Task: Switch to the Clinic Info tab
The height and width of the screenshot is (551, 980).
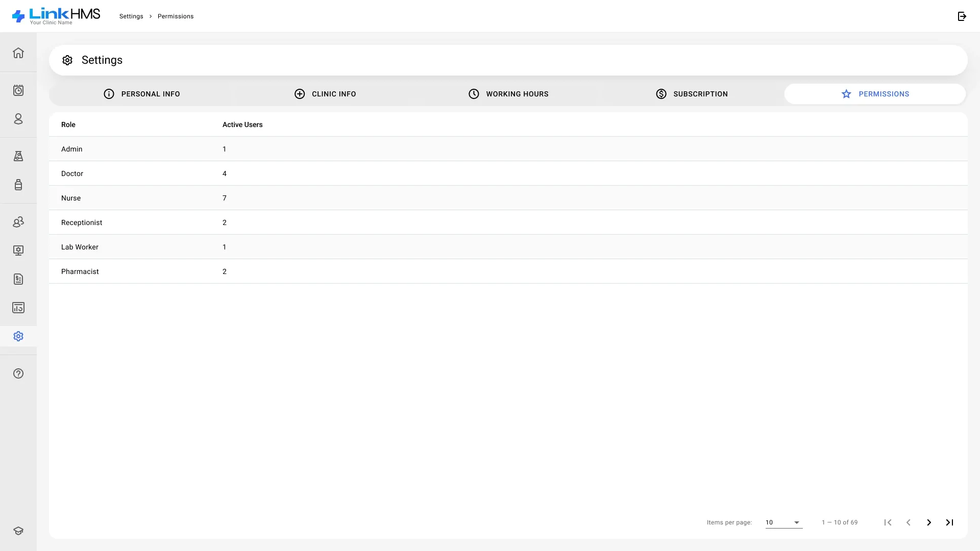Action: pos(325,94)
